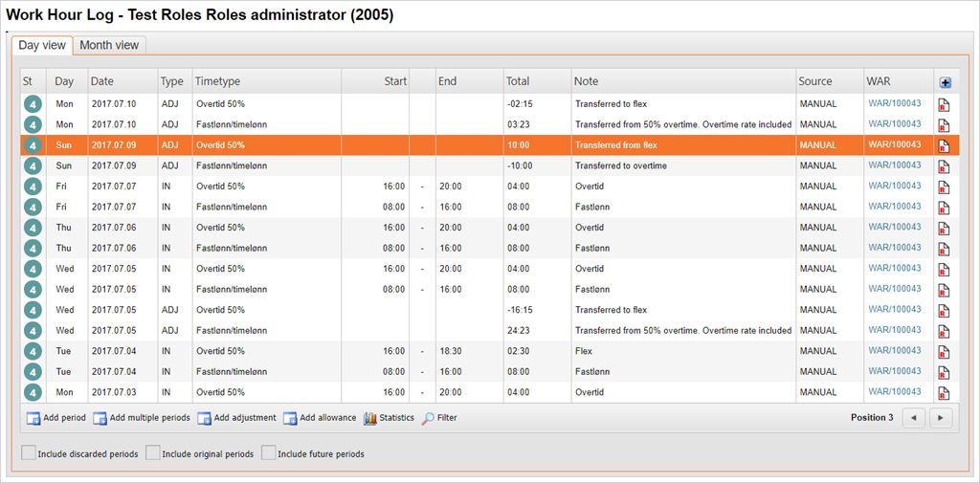Screen dimensions: 980x483
Task: Sort by Date column header
Action: 102,81
